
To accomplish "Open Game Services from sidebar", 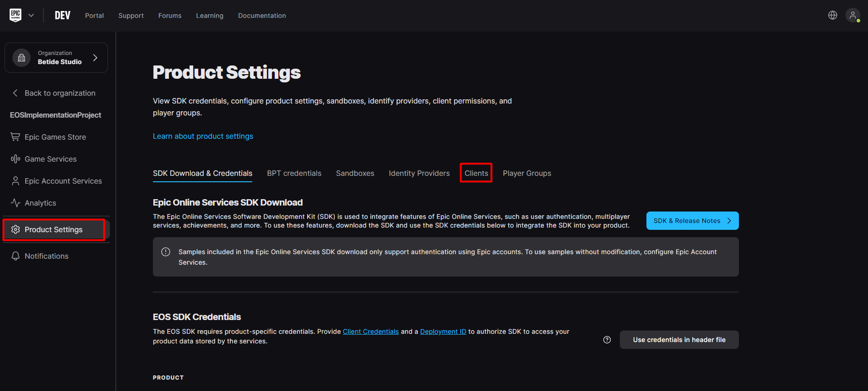I will pyautogui.click(x=50, y=159).
